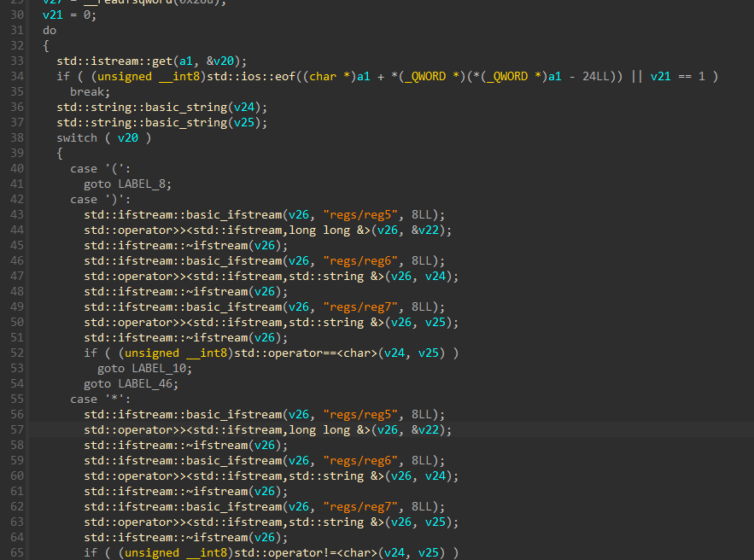Click line number 33 in gutter
Viewport: 754px width, 560px height.
(x=17, y=61)
